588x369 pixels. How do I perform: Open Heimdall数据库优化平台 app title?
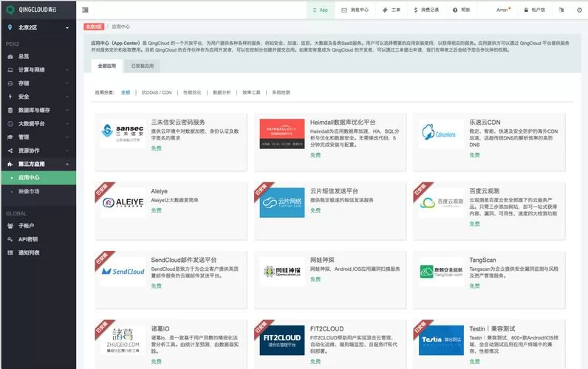coord(343,123)
